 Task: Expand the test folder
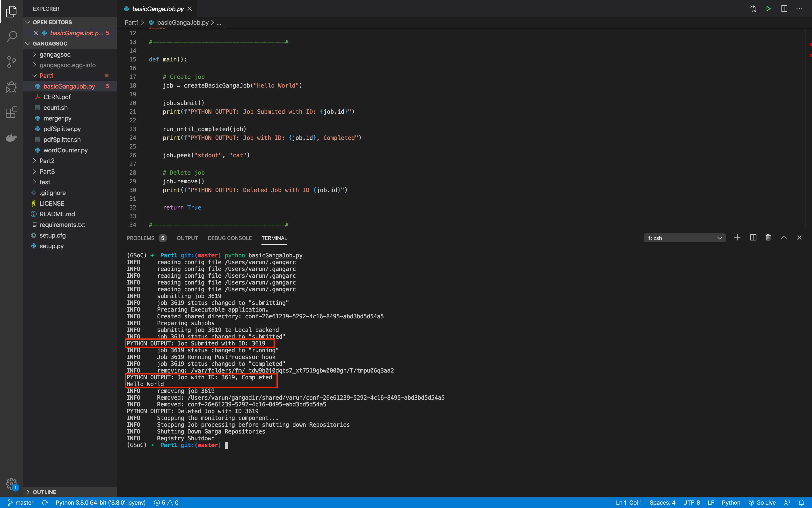[70, 182]
